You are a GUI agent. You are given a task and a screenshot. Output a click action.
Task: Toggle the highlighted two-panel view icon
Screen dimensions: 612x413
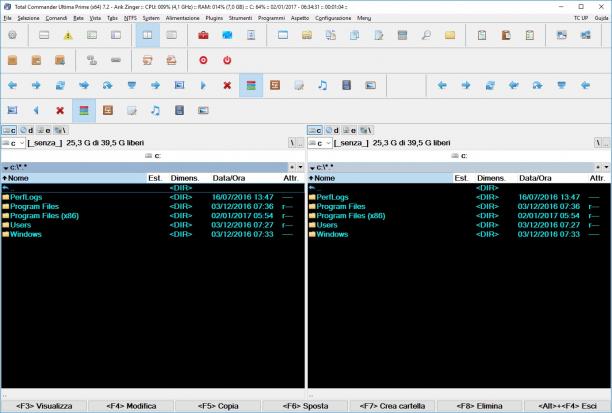[148, 35]
